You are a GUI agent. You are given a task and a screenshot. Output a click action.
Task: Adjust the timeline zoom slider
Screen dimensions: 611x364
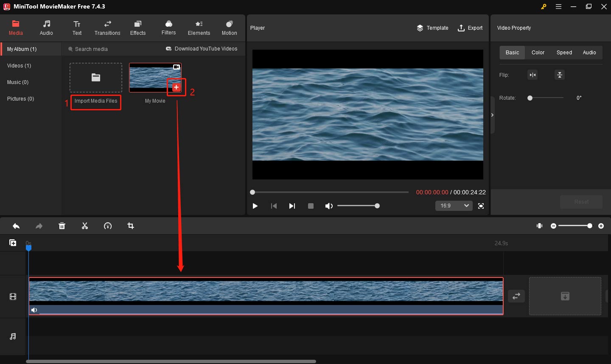[575, 226]
